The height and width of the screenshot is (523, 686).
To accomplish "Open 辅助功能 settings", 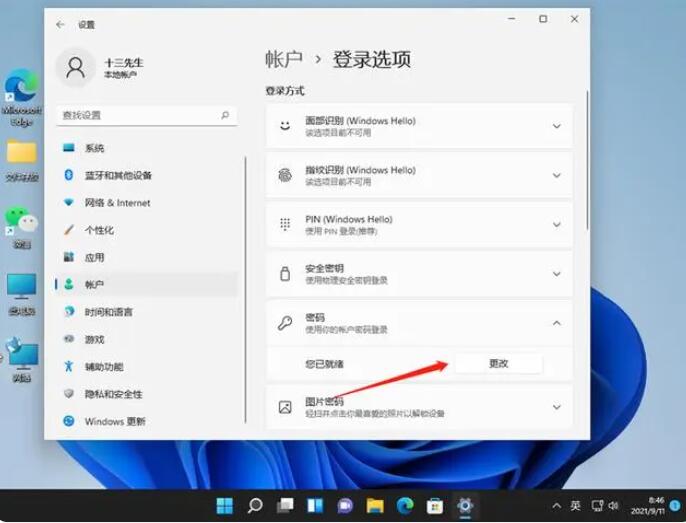I will coord(104,367).
